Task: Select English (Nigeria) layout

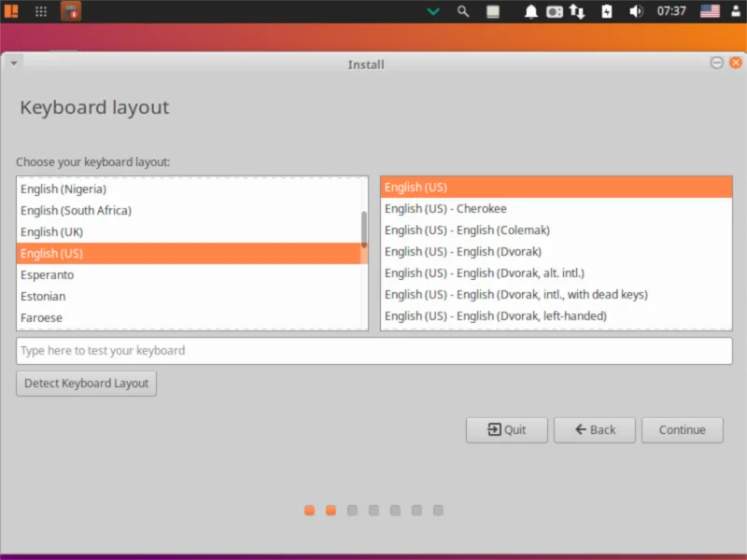Action: tap(189, 189)
